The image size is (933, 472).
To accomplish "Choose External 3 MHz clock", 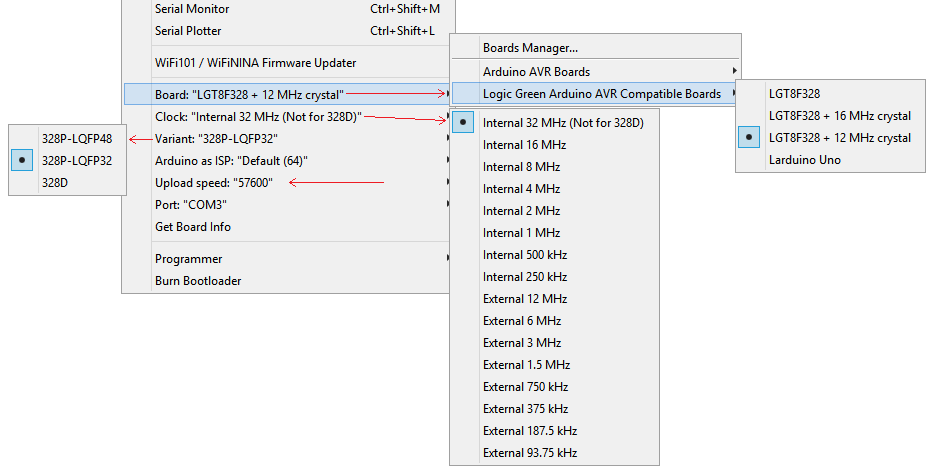I will [555, 343].
